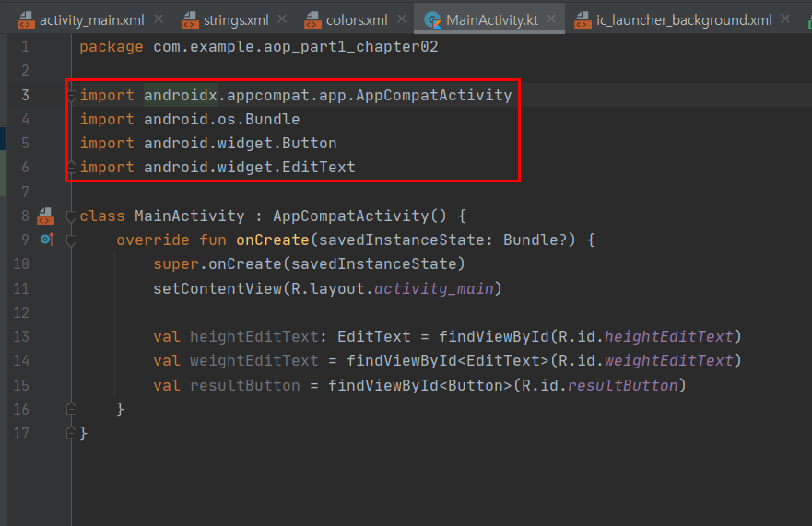The height and width of the screenshot is (526, 812).
Task: Click the XML file icon on colors.xml tab
Action: pos(312,20)
